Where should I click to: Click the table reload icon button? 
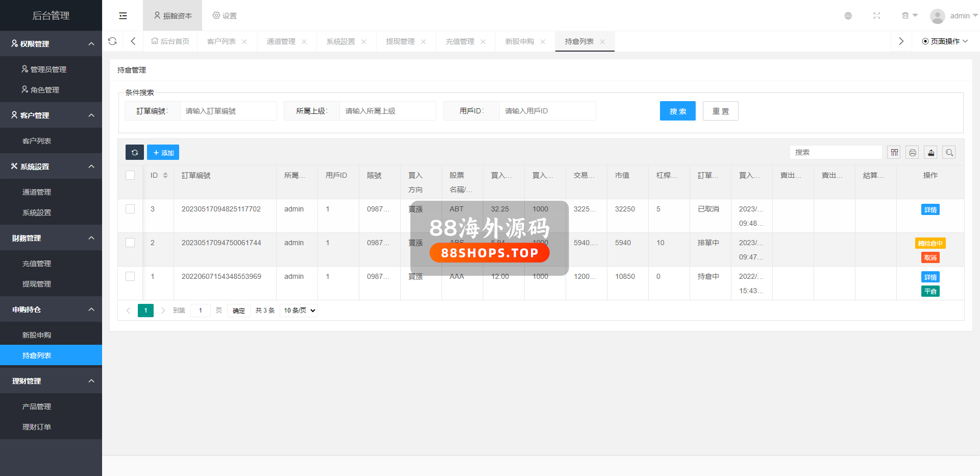click(x=135, y=152)
